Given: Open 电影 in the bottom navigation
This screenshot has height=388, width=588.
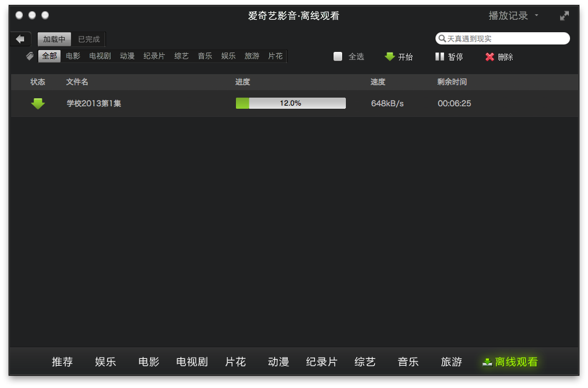Looking at the screenshot, I should (149, 361).
